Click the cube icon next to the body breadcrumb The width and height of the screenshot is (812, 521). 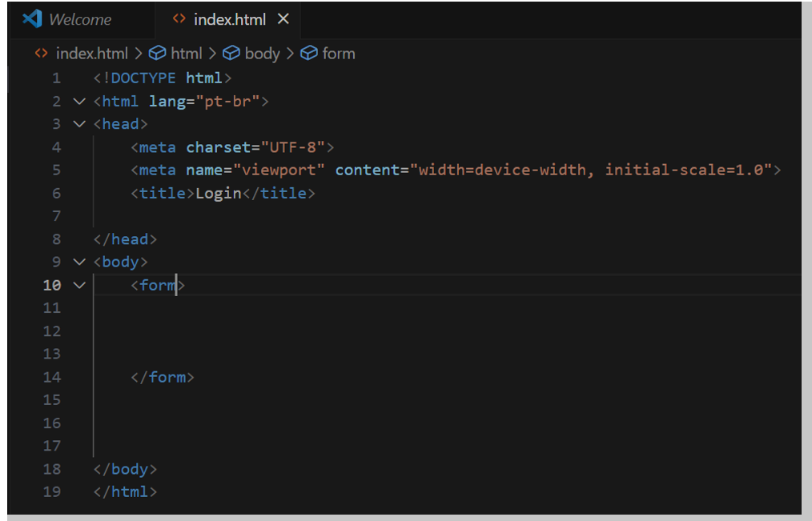231,53
